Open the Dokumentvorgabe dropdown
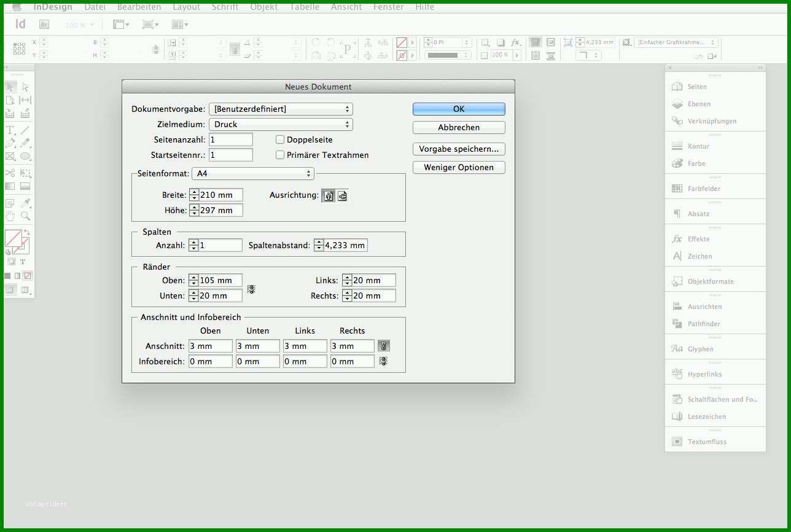Screen dimensions: 791x532 tap(281, 109)
